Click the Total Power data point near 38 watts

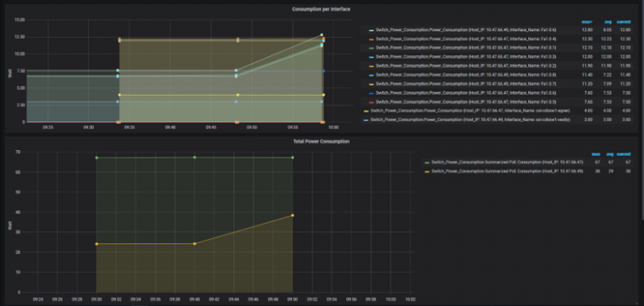click(293, 215)
